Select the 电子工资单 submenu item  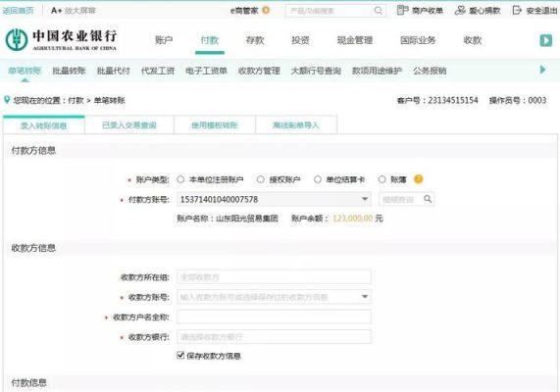click(x=206, y=71)
